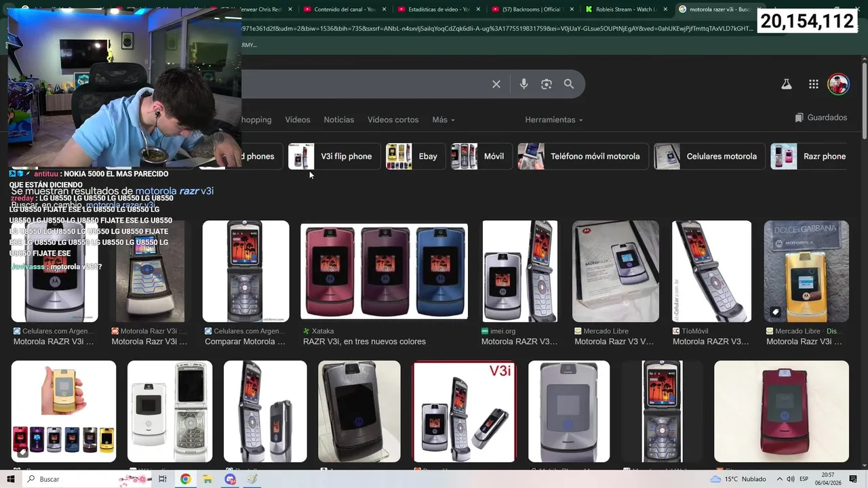Viewport: 868px width, 488px height.
Task: Open Search Labs flask icon
Action: 787,84
